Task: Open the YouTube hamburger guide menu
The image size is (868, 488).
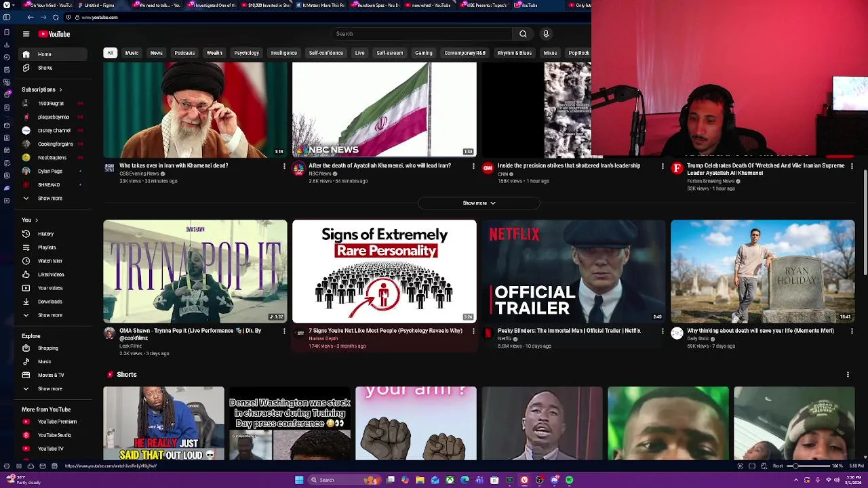Action: tap(26, 34)
